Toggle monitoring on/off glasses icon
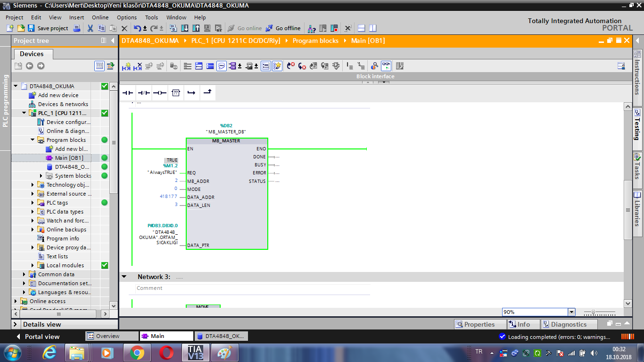Viewport: 644px width, 362px height. [x=386, y=66]
